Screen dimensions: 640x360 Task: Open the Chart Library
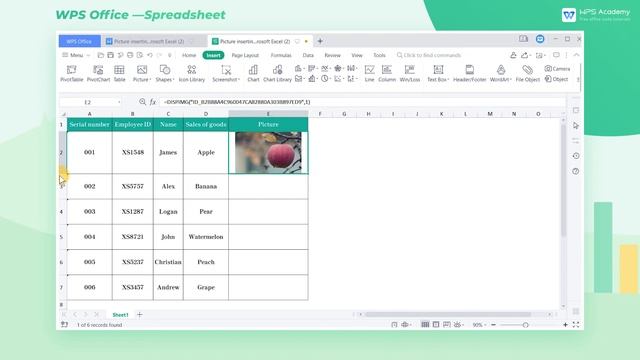(278, 73)
